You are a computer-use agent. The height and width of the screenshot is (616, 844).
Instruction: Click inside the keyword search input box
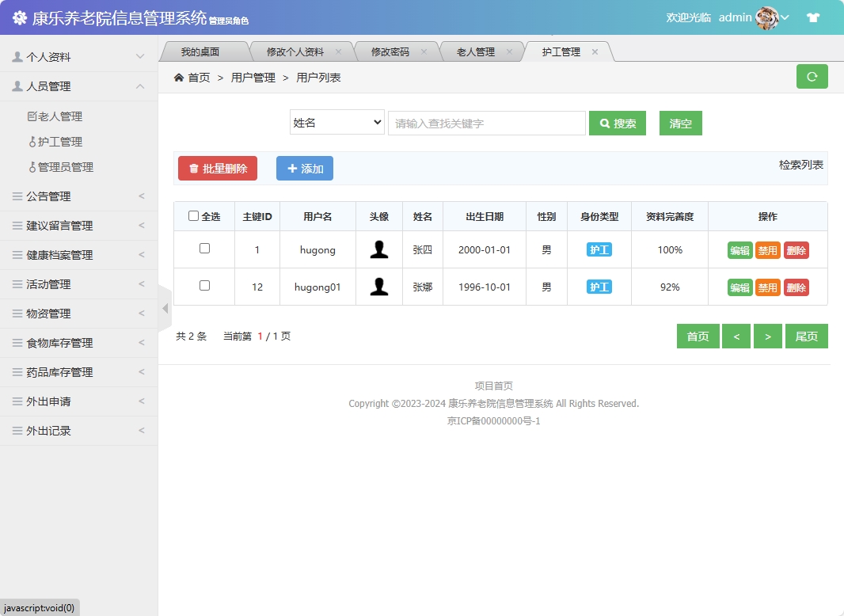pyautogui.click(x=486, y=123)
